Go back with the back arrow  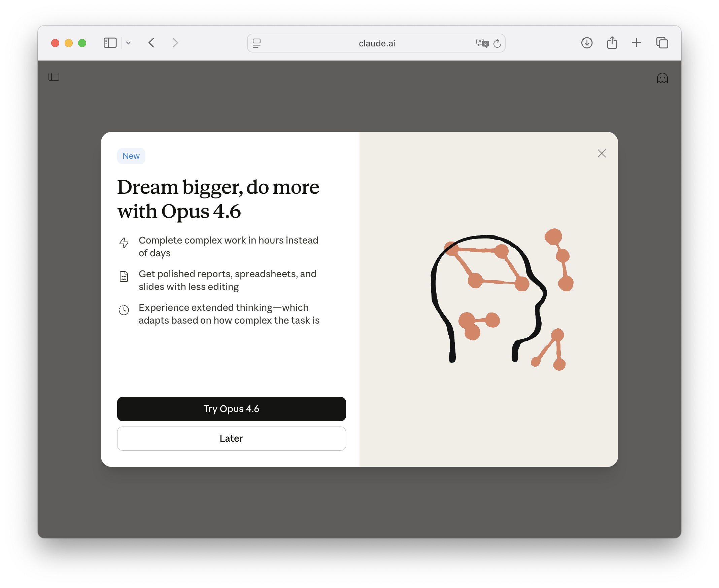pyautogui.click(x=151, y=43)
